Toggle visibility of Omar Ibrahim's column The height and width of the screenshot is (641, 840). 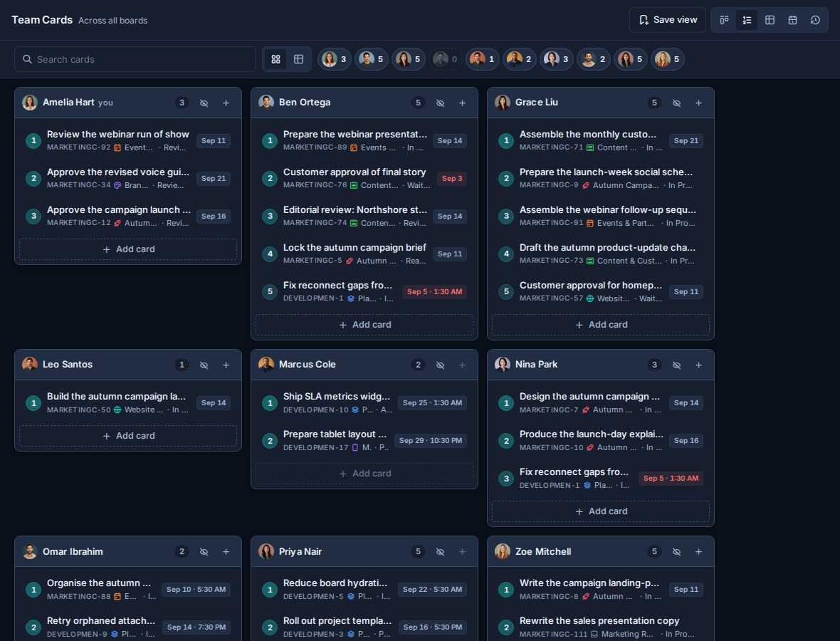[x=204, y=551]
